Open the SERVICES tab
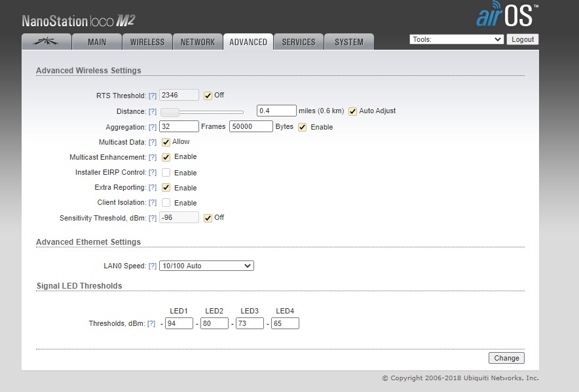This screenshot has height=392, width=579. (299, 42)
